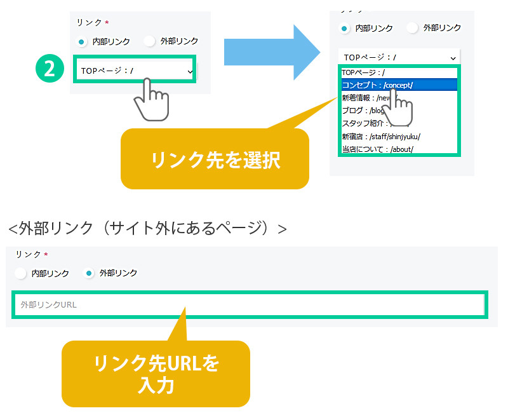Viewport: 508px width, 420px height.
Task: Select 外部リンク radio beside the step 2 badge
Action: pos(150,41)
